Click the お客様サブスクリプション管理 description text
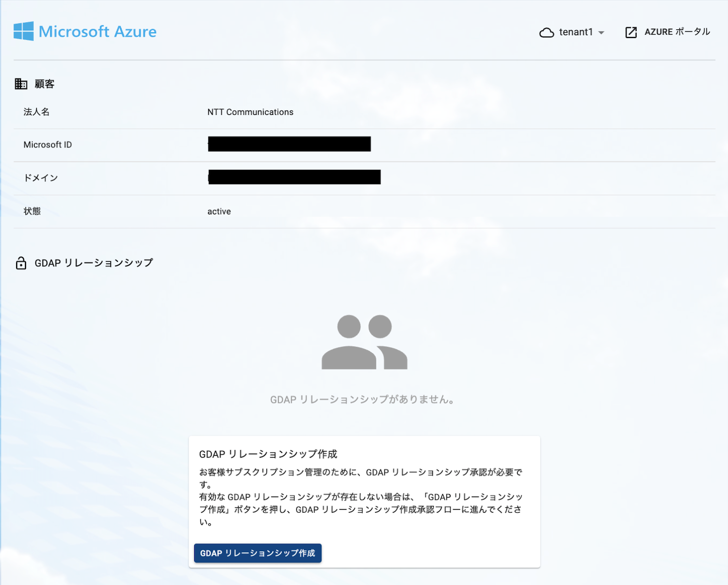The image size is (728, 585). [x=361, y=497]
